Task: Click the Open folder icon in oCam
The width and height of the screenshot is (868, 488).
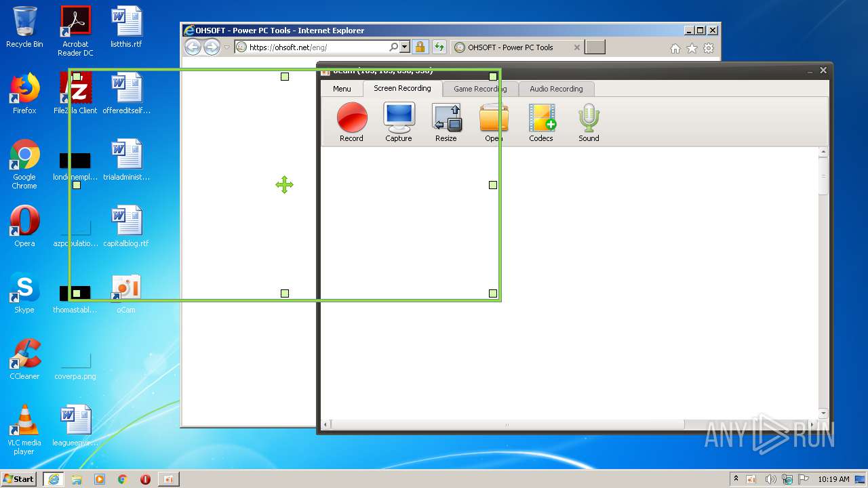Action: point(494,122)
